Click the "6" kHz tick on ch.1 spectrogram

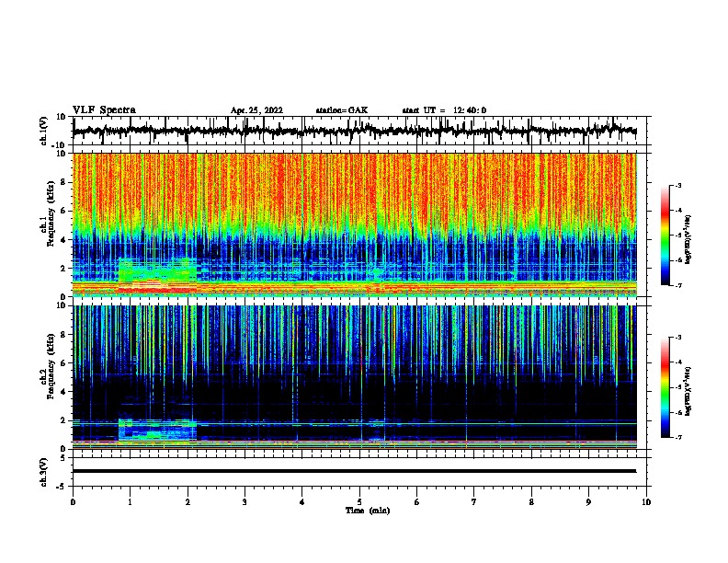[63, 211]
